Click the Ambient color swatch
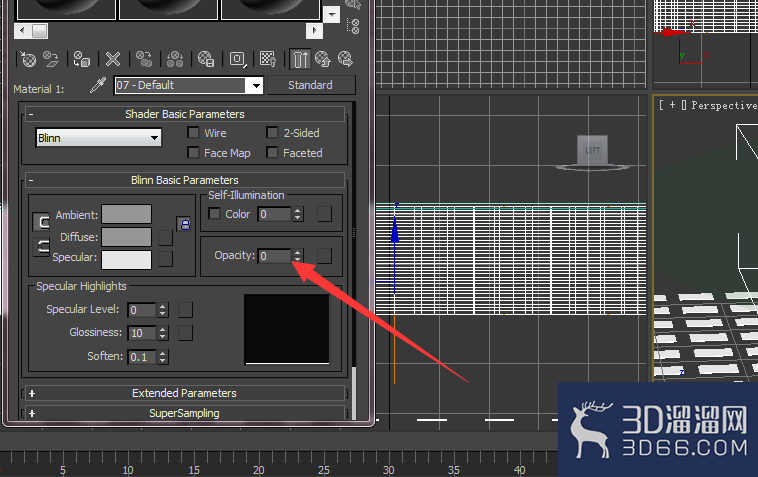This screenshot has height=477, width=758. (x=127, y=214)
